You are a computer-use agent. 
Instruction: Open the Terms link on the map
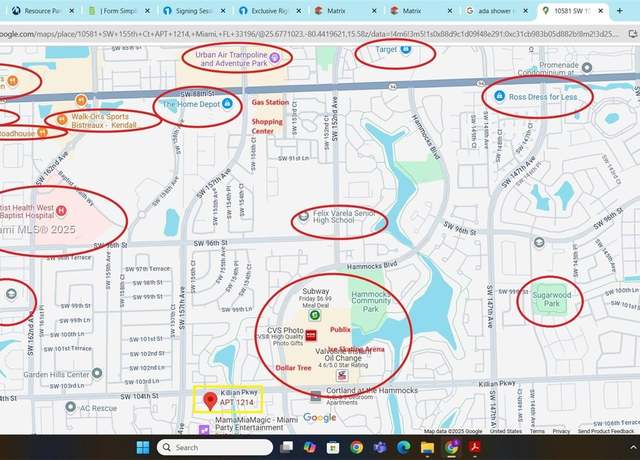point(537,431)
